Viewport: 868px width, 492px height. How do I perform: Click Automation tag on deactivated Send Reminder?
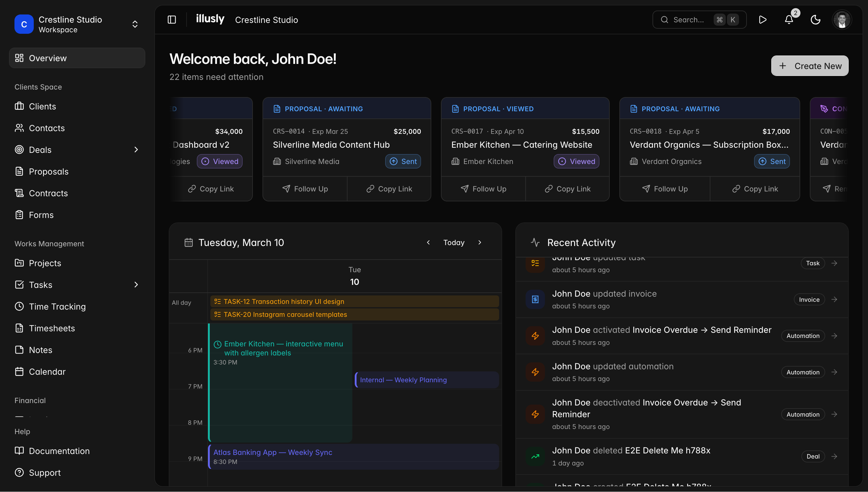803,414
